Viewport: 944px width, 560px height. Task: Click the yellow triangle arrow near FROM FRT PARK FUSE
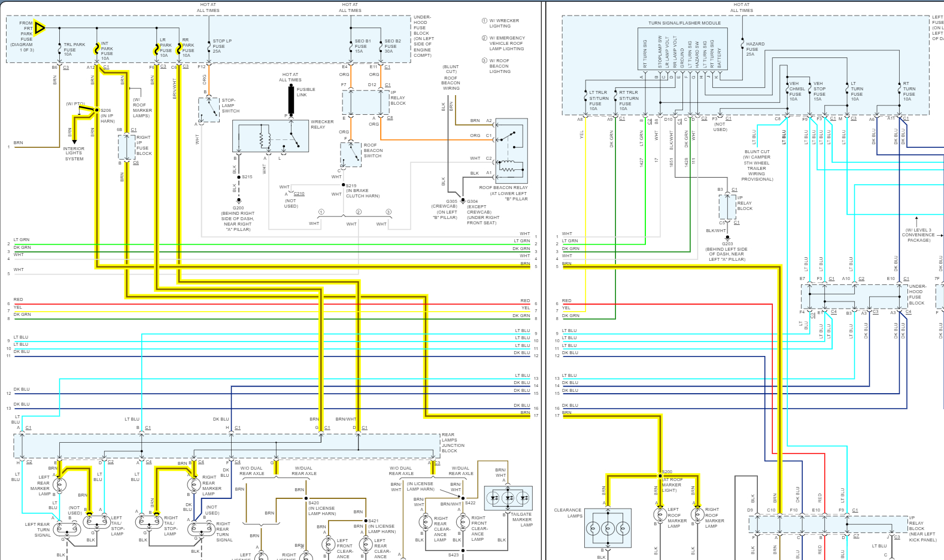40,28
